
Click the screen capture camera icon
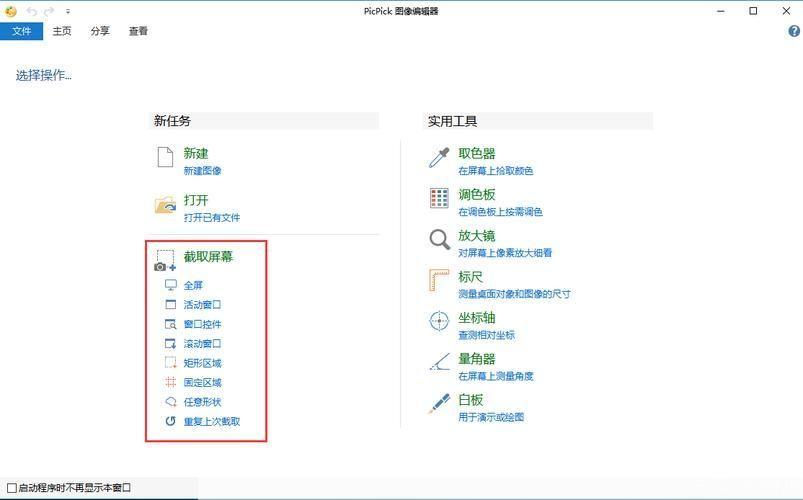(x=165, y=260)
